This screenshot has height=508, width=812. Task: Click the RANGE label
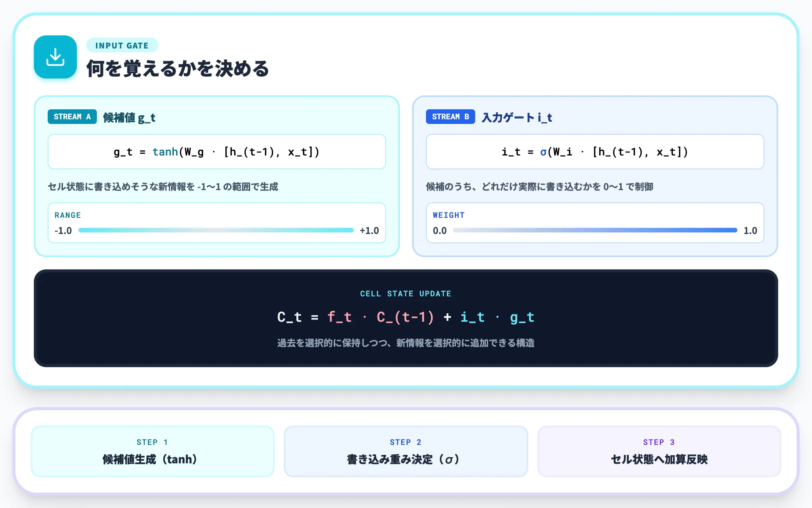coord(68,215)
